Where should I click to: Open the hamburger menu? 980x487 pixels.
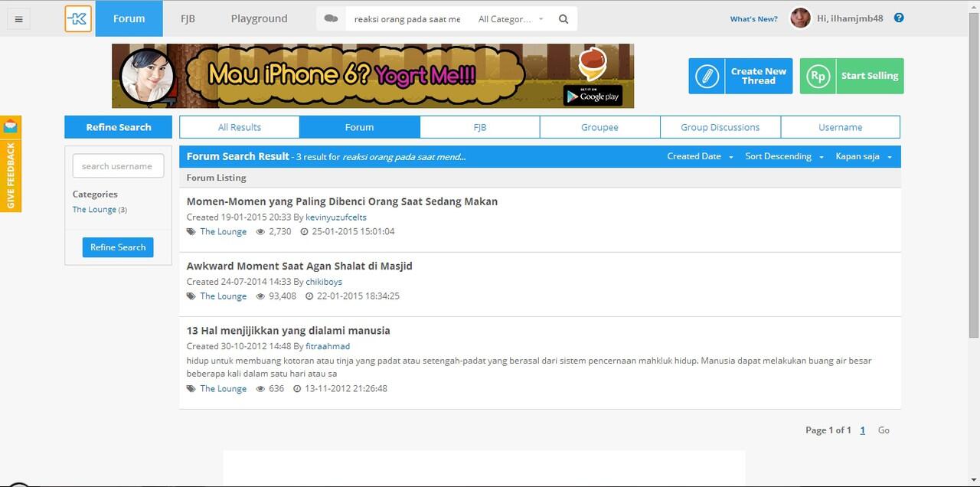click(18, 19)
